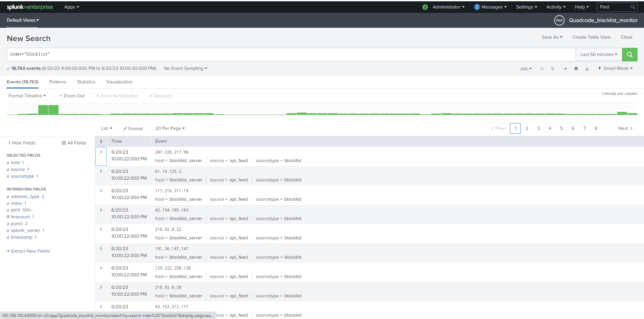The image size is (644, 319).
Task: Open the Patterns tab
Action: tap(58, 82)
